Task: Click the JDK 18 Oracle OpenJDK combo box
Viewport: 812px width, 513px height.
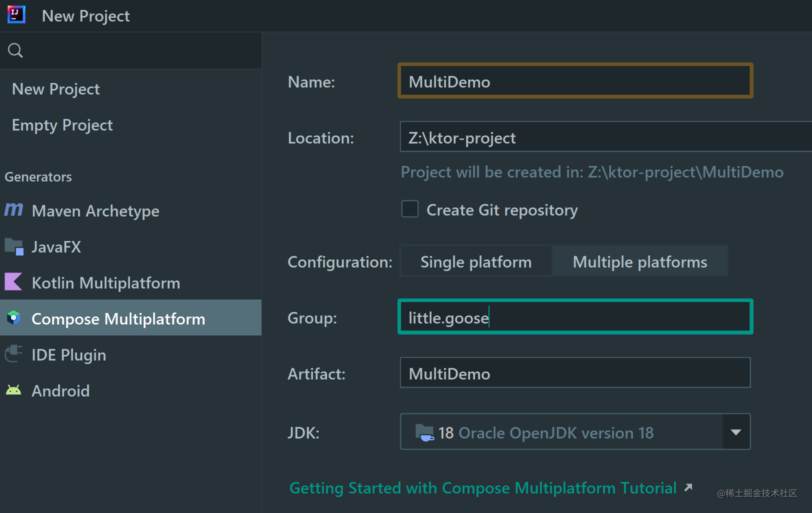Action: (561, 432)
